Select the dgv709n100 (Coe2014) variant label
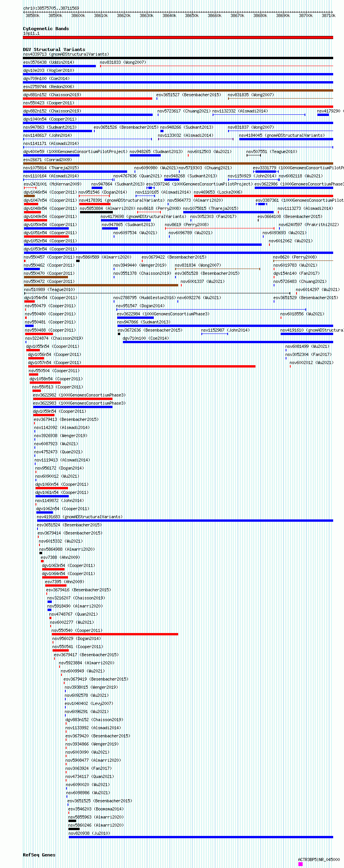This screenshot has width=344, height=868. [46, 78]
